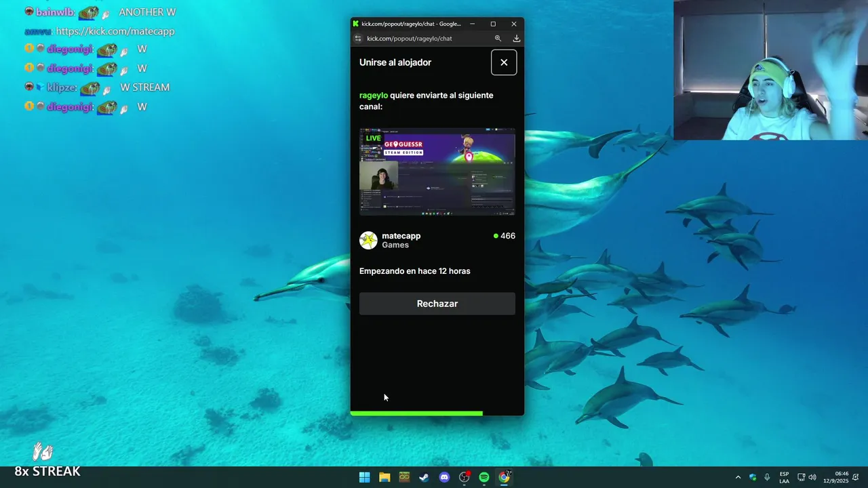
Task: Open the matecapp live stream thumbnail
Action: coord(437,171)
